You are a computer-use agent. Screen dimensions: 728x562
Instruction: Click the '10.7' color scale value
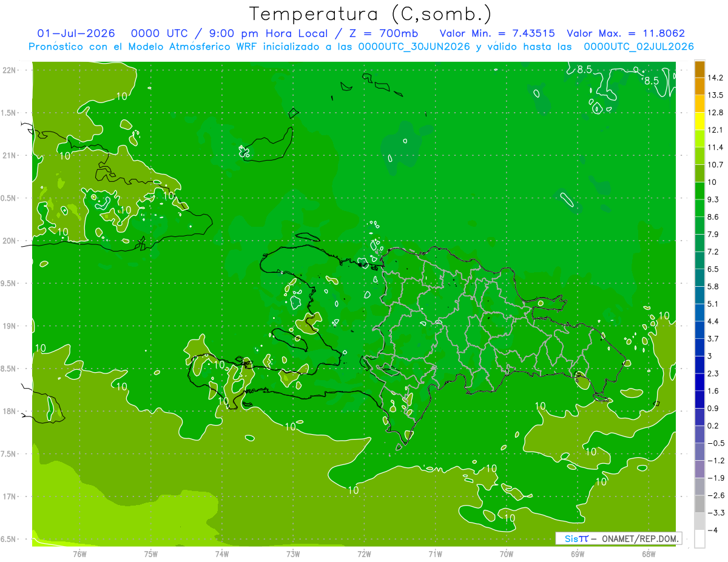(x=716, y=165)
